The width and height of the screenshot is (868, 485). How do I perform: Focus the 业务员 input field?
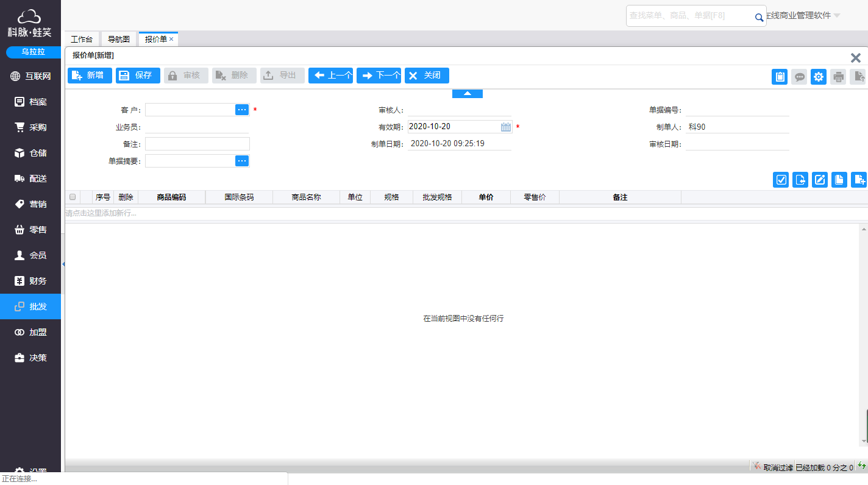pos(197,127)
